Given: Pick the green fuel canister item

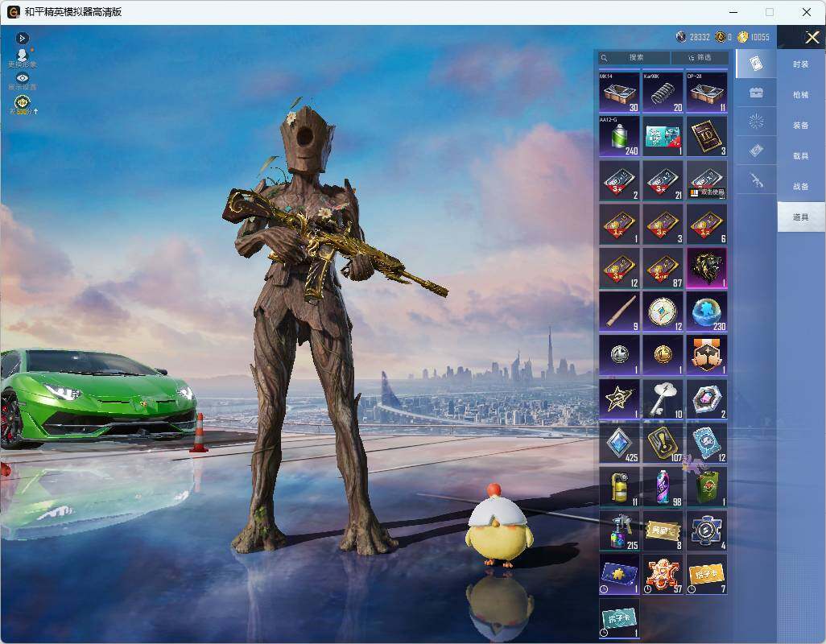Looking at the screenshot, I should (707, 488).
